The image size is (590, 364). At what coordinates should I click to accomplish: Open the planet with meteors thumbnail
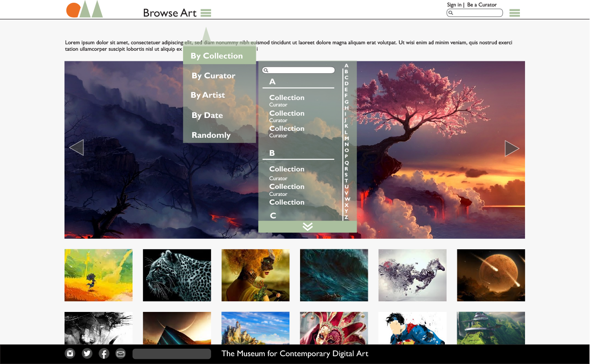[x=491, y=275]
